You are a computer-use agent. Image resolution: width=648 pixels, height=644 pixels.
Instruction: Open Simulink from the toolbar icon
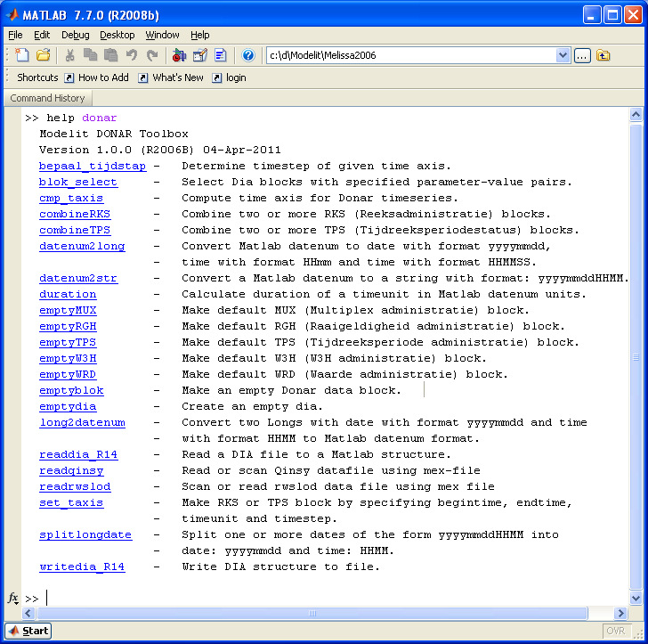coord(179,55)
